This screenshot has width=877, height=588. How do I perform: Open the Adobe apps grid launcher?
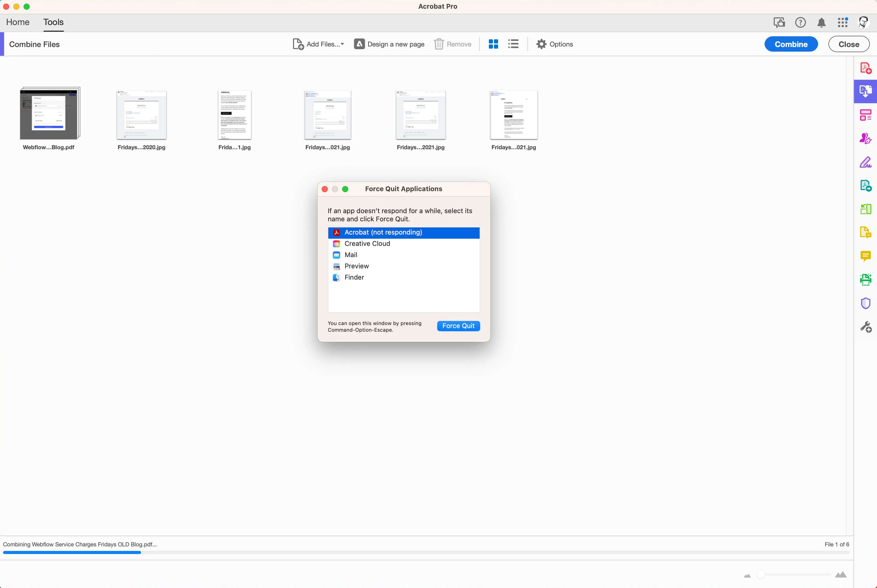click(842, 22)
